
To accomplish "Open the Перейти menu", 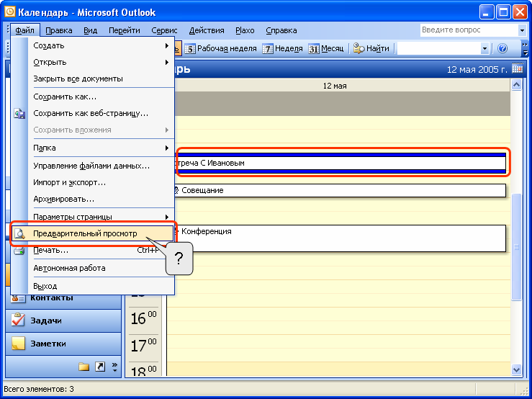I will pyautogui.click(x=124, y=30).
